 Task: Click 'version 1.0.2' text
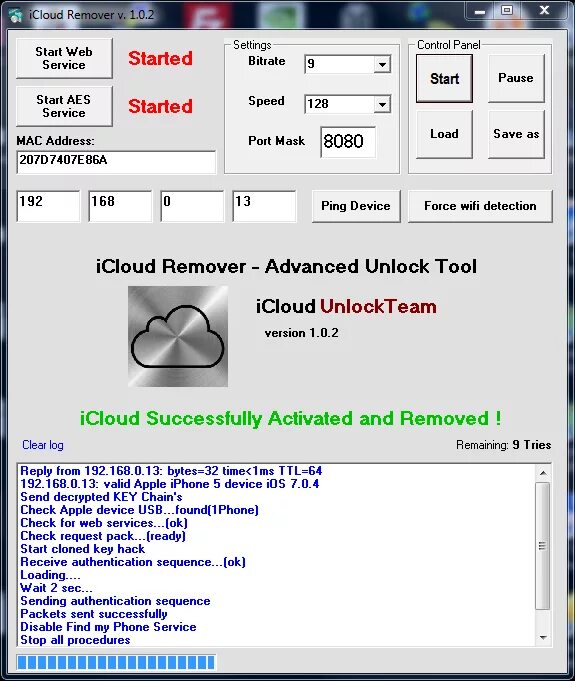(301, 333)
